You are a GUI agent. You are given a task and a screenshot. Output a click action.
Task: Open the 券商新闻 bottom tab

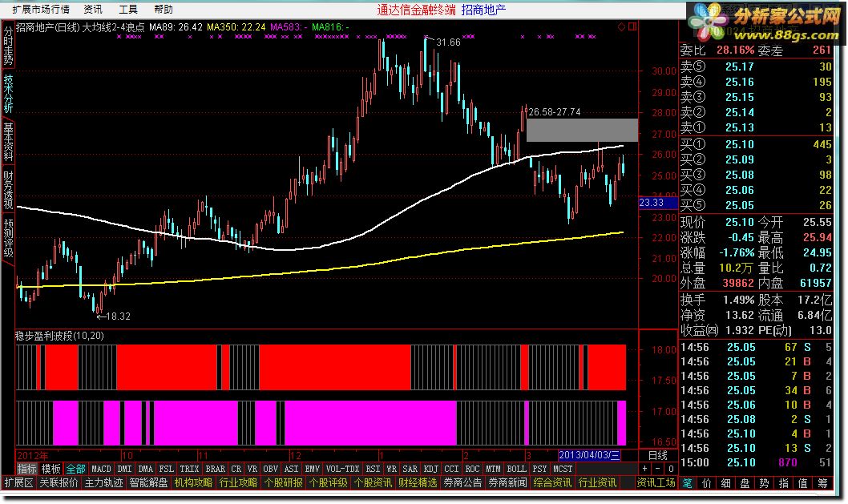(x=508, y=482)
